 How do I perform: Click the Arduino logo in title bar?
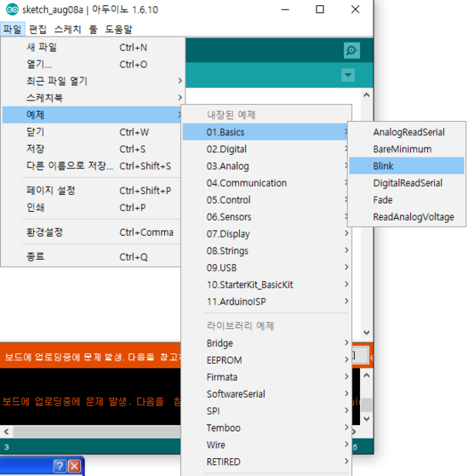click(12, 9)
